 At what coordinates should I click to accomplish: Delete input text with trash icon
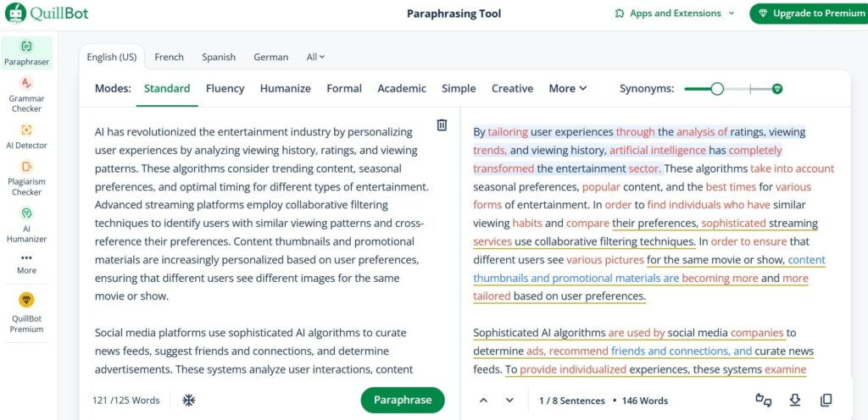click(442, 124)
